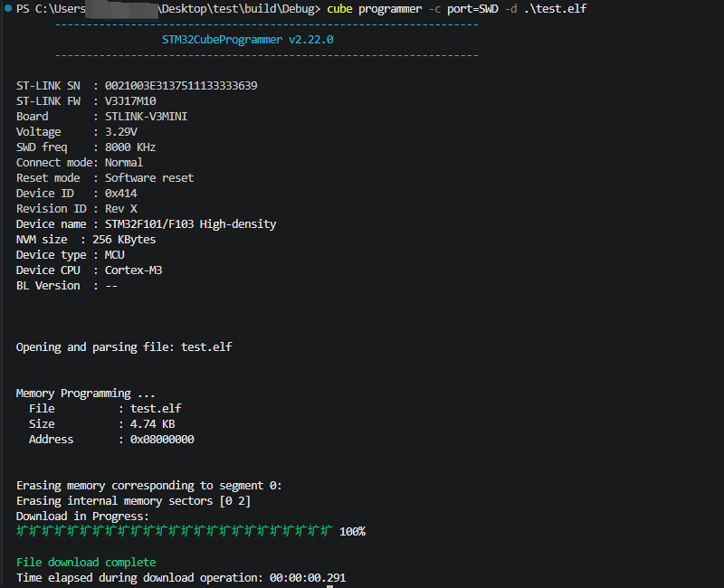Click 'Erasing internal memory sectors [0 2]' line

133,501
